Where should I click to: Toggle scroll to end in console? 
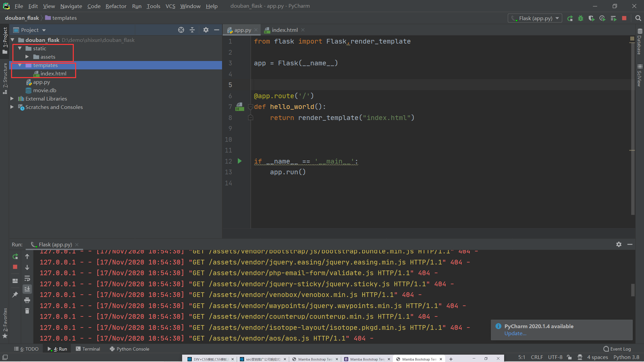tap(27, 289)
